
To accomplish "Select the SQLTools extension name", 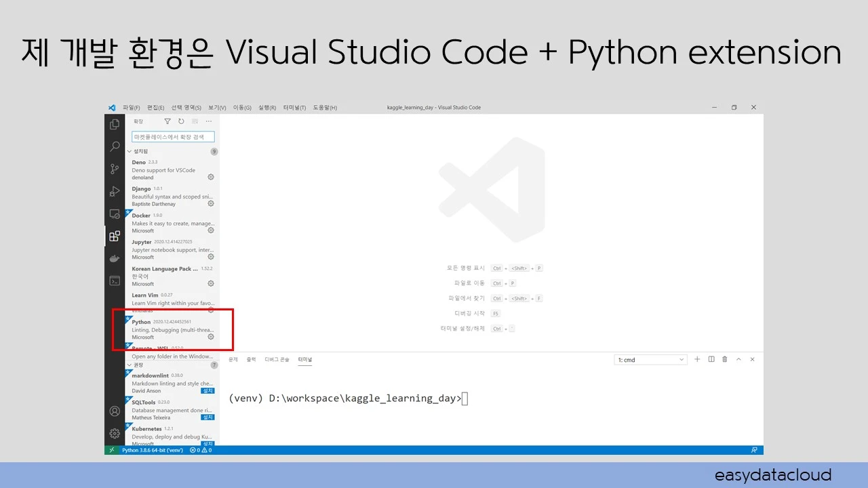I will 144,402.
